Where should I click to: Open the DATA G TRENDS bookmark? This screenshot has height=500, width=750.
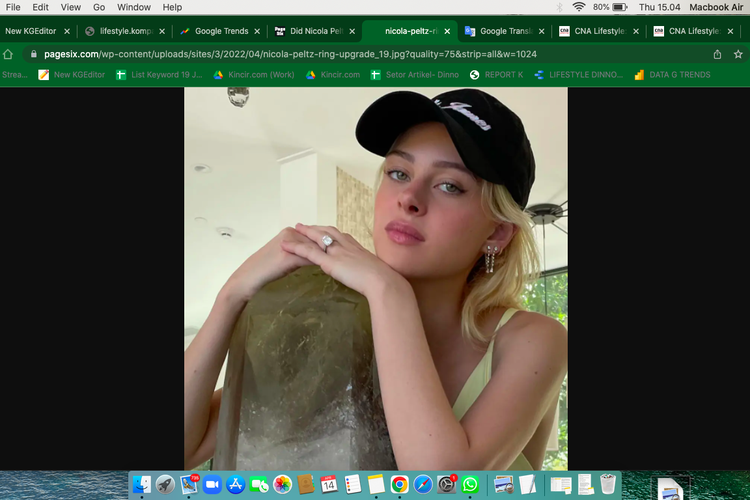point(679,75)
